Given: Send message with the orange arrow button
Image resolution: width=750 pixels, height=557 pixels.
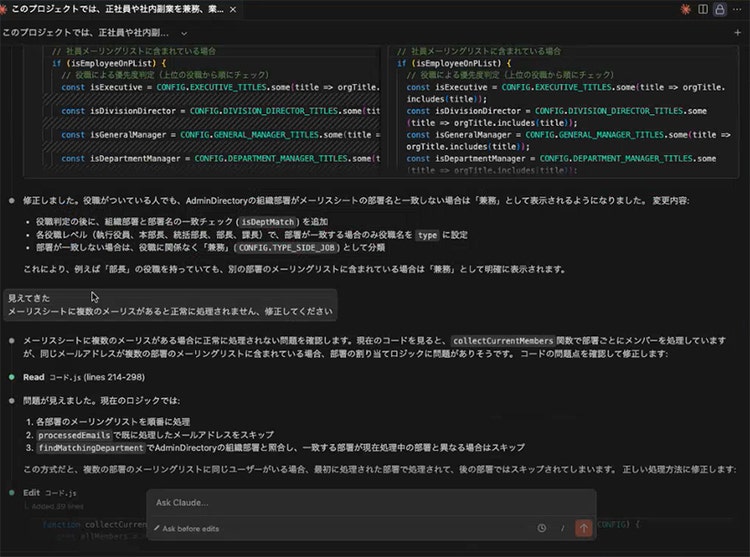Looking at the screenshot, I should click(x=584, y=528).
